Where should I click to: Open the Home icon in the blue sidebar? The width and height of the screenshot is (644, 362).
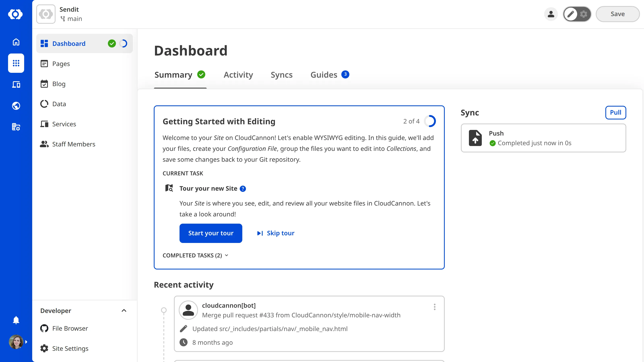(x=16, y=42)
